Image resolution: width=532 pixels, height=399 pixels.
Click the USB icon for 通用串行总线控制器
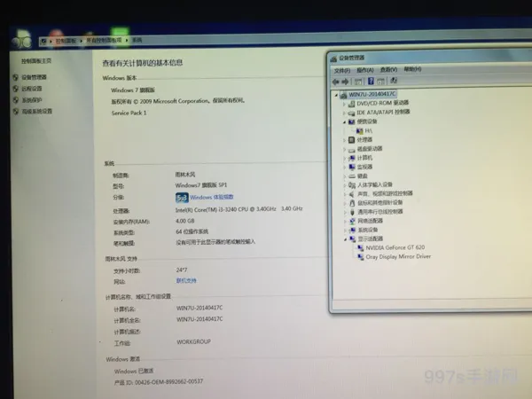tap(352, 212)
